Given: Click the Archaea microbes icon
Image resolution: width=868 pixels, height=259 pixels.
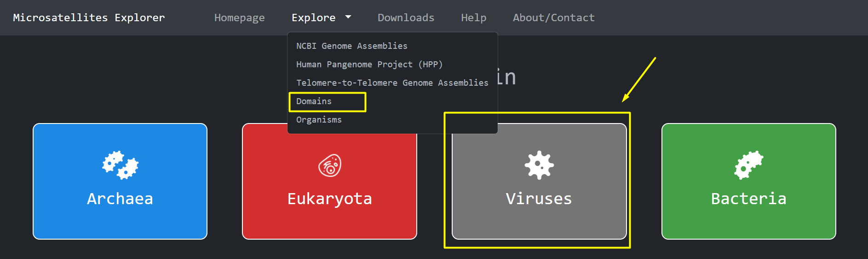Looking at the screenshot, I should (120, 165).
